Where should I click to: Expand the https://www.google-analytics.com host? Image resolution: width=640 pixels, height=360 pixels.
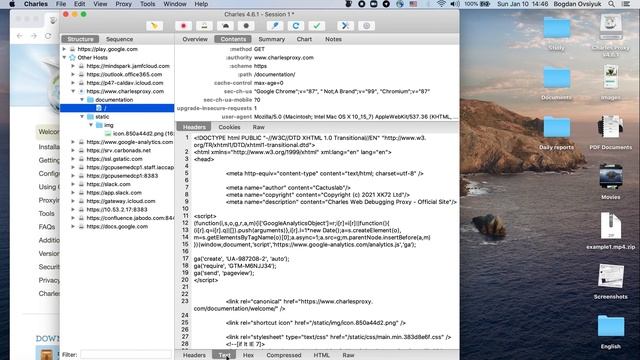tap(73, 142)
